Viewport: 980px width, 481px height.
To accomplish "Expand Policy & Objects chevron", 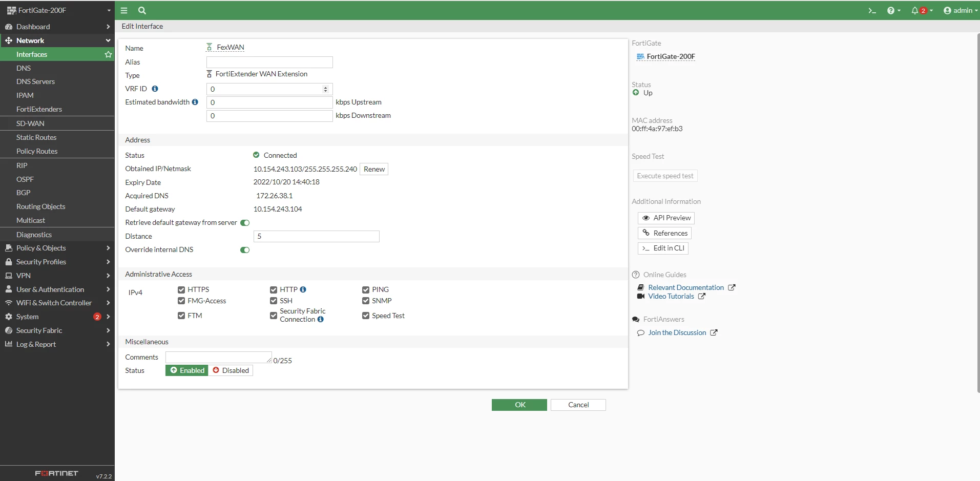I will (108, 248).
